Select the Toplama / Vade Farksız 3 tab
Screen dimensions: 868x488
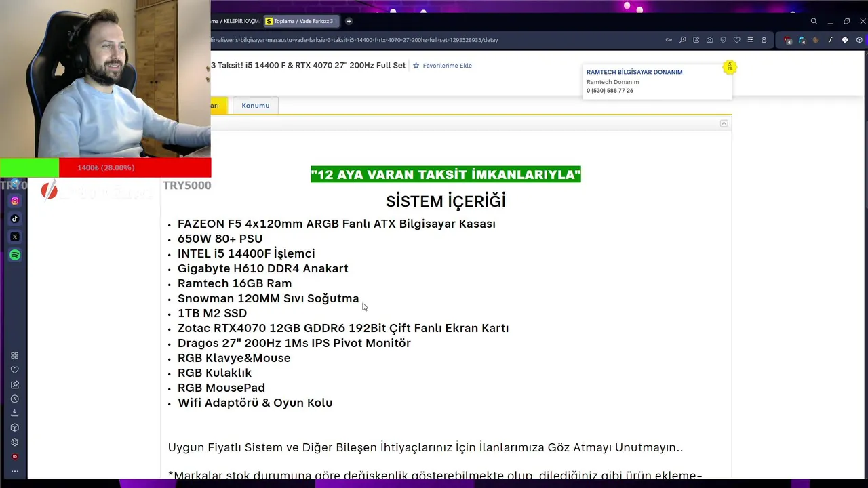coord(300,22)
